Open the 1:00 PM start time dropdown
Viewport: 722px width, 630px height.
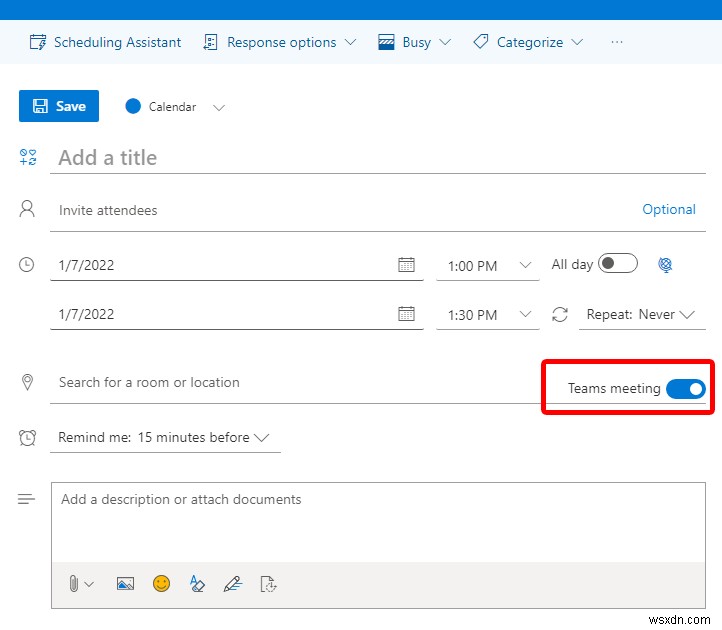[x=488, y=266]
